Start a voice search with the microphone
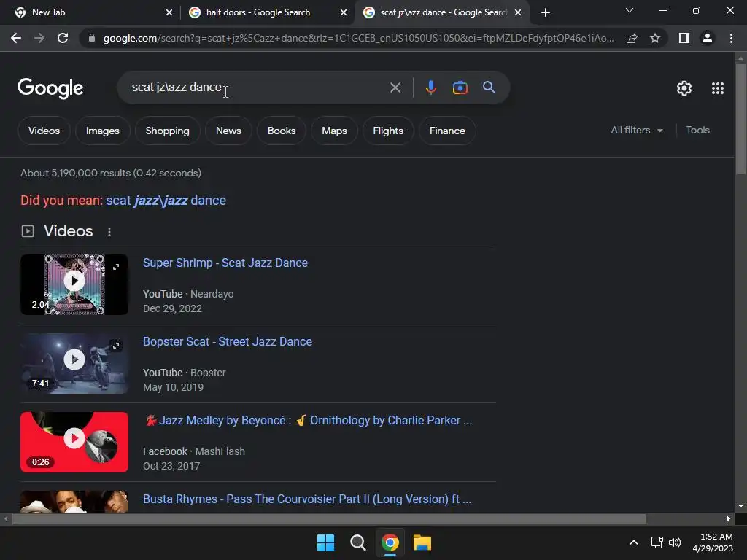The height and width of the screenshot is (560, 747). pyautogui.click(x=430, y=87)
